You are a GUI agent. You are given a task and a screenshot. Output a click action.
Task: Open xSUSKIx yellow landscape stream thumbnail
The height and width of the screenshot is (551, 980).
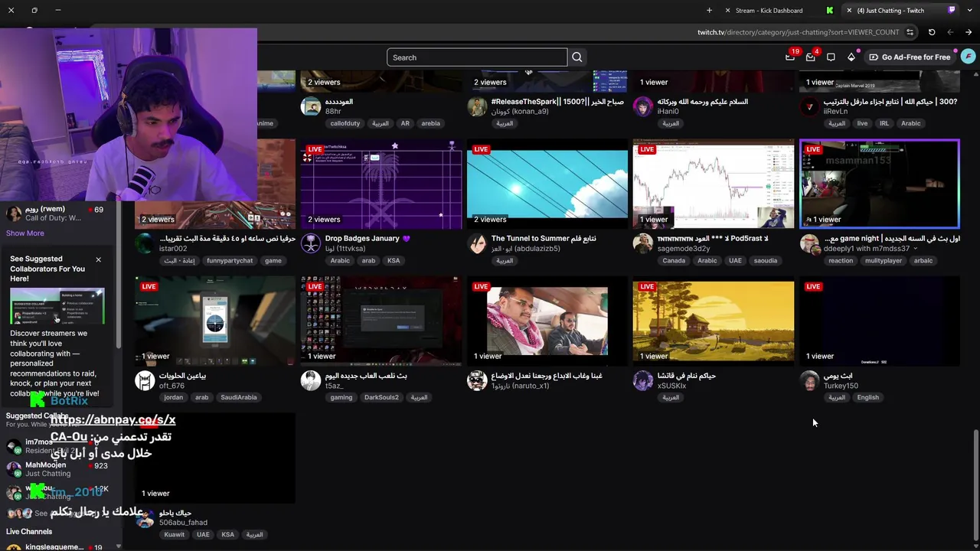click(x=714, y=321)
